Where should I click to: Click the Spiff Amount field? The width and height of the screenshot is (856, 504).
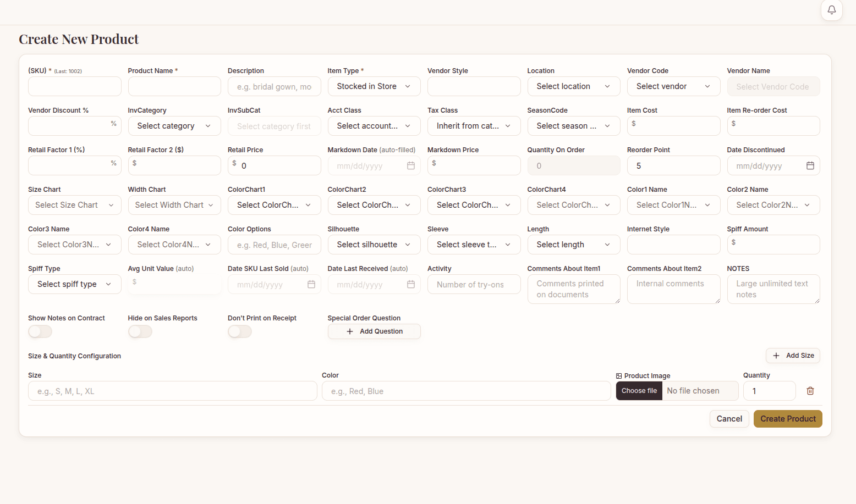(x=773, y=245)
